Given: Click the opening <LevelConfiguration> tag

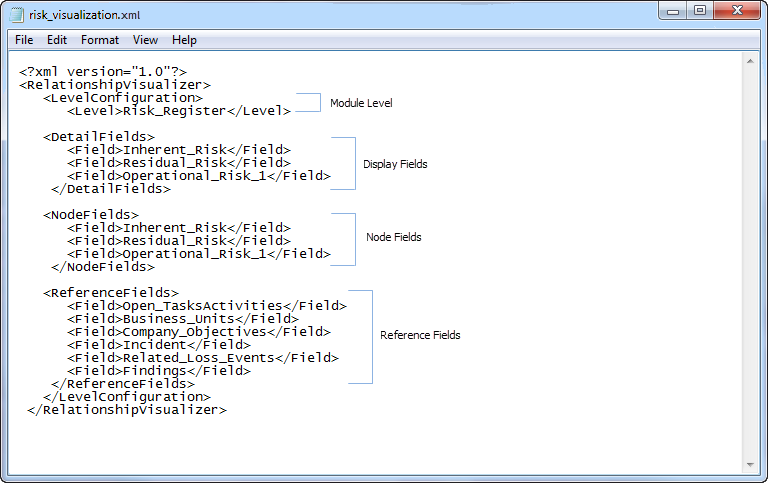Looking at the screenshot, I should tap(123, 98).
